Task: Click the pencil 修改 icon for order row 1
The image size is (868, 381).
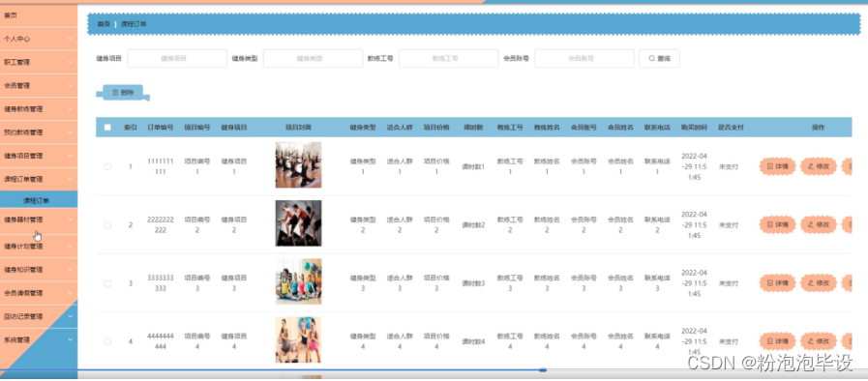Action: (811, 166)
